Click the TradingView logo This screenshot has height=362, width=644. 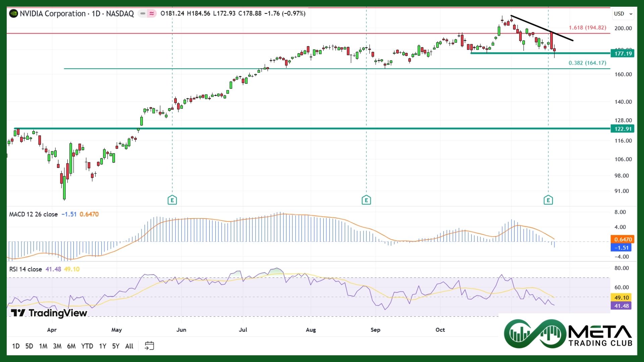point(49,313)
